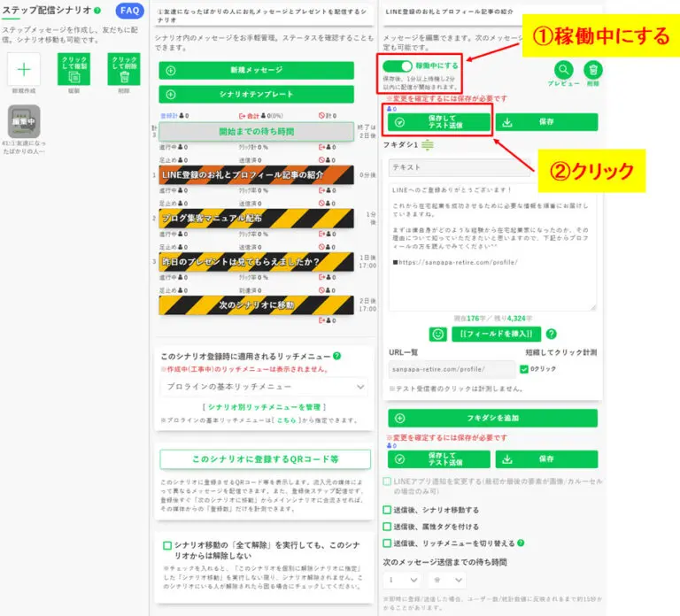This screenshot has height=616, width=680.
Task: Click the green duplicate scenario icon
Action: [x=73, y=69]
